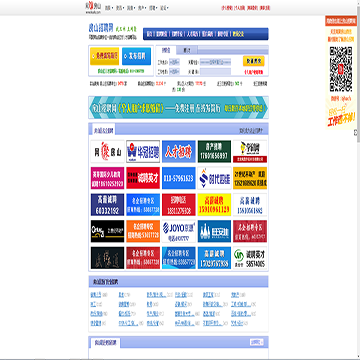Open the dropdown in latest jobs header
Image resolution: width=360 pixels, height=360 pixels.
256,342
